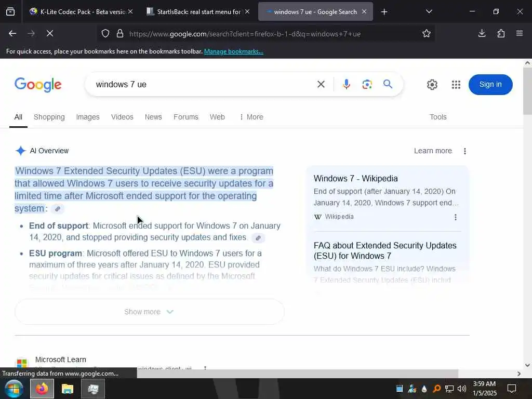Open the notification center icon

click(512, 389)
